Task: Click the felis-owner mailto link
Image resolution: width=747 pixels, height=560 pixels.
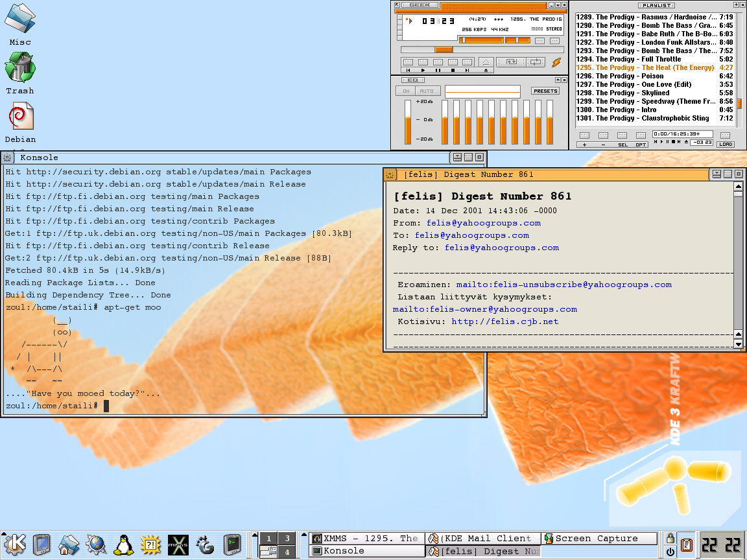Action: (x=485, y=310)
